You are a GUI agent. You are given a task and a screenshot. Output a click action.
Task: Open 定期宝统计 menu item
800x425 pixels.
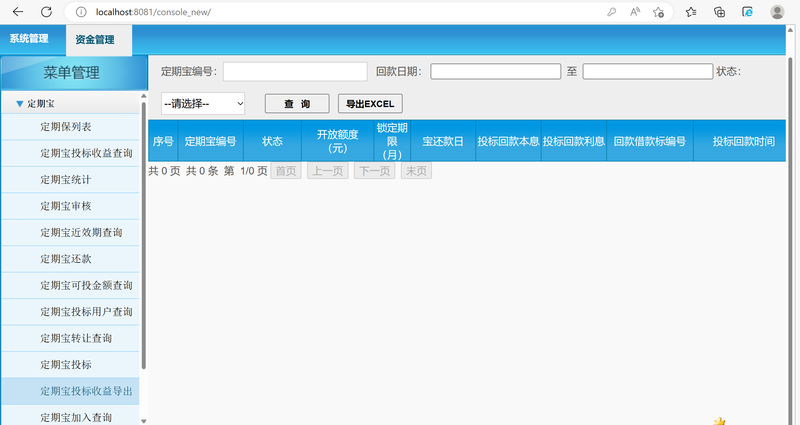(70, 180)
